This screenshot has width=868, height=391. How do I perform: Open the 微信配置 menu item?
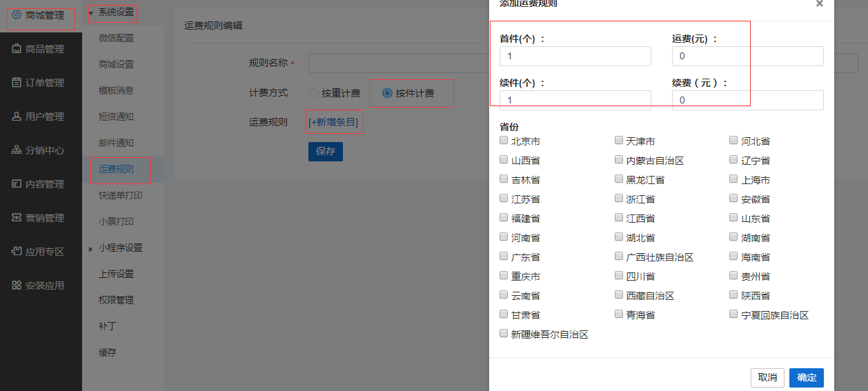click(x=116, y=38)
